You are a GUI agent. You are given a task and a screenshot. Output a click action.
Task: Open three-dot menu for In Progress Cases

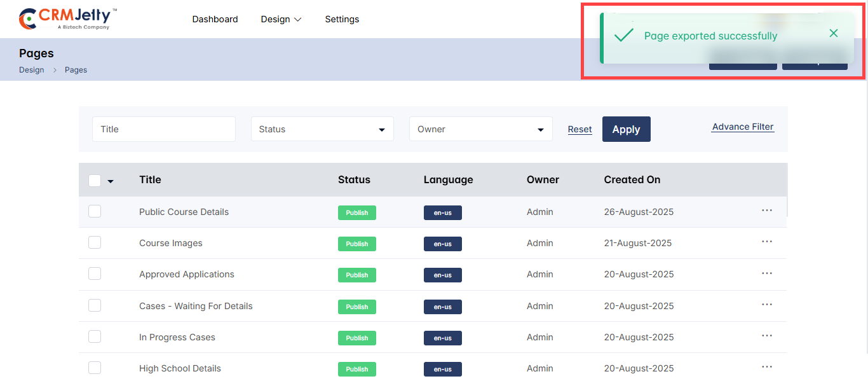[x=766, y=336]
